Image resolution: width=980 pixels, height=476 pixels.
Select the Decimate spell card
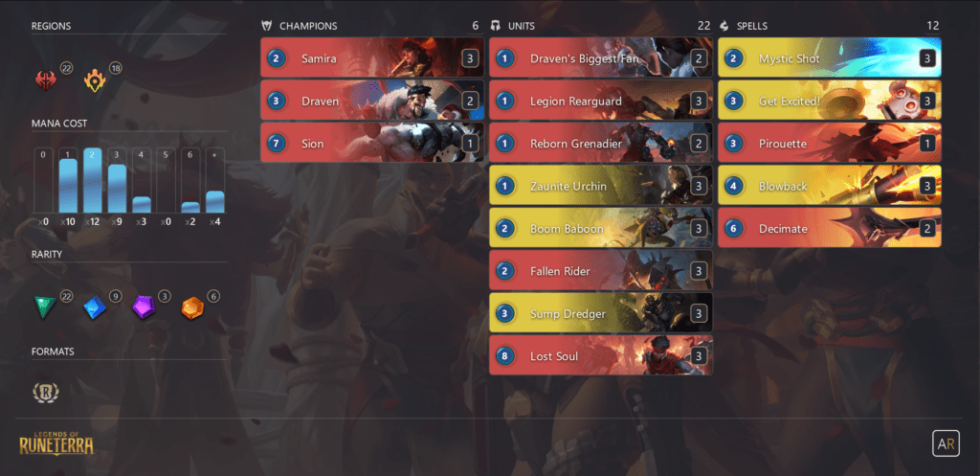point(830,228)
